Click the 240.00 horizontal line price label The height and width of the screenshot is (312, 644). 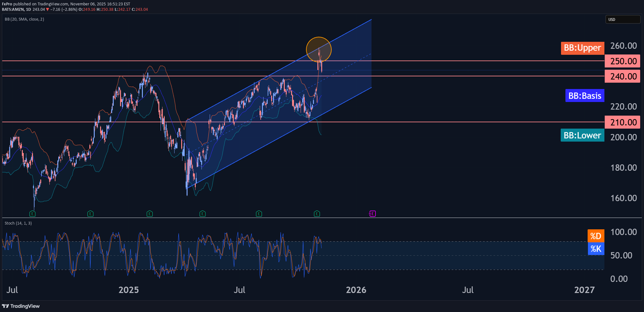pos(622,76)
